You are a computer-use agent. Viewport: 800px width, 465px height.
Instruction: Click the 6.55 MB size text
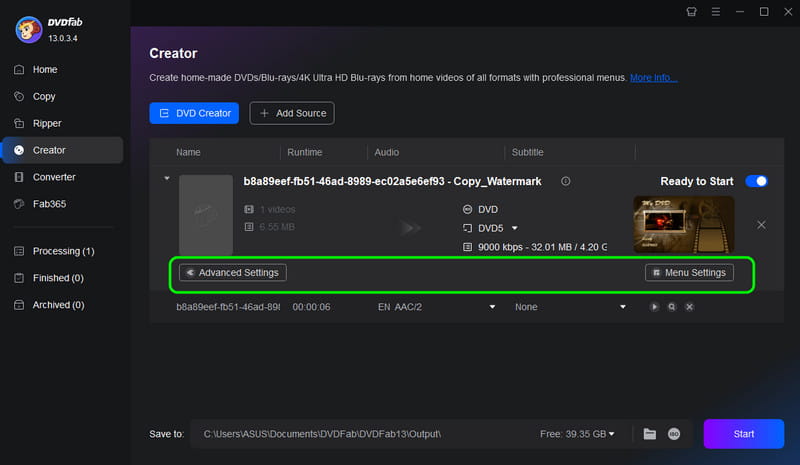pos(277,227)
